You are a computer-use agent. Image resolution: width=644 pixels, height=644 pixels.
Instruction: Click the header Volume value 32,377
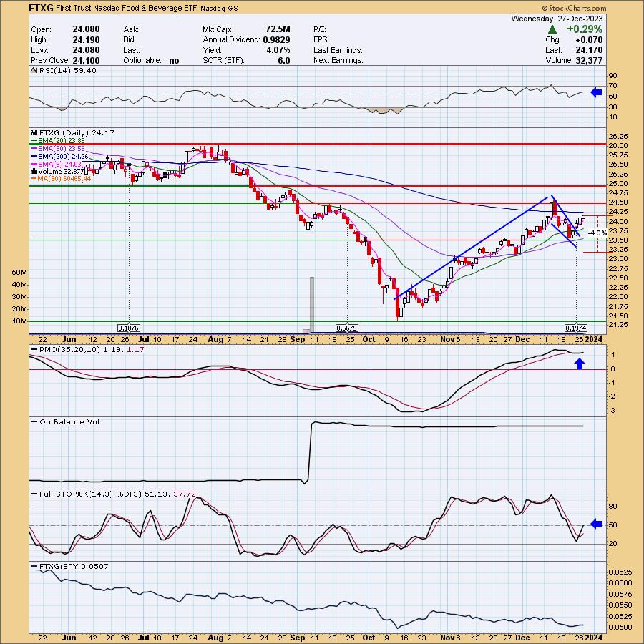[589, 60]
